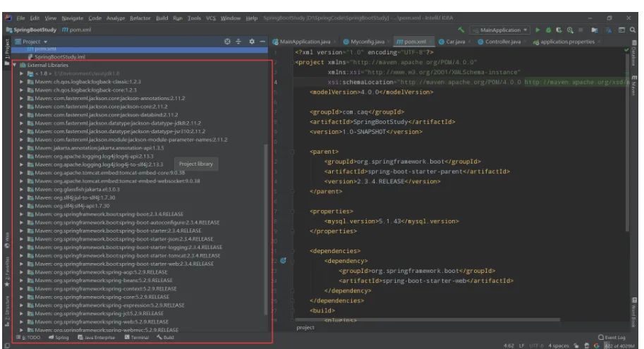Fold the properties block in editor gutter
644x349 pixels.
[x=293, y=212]
